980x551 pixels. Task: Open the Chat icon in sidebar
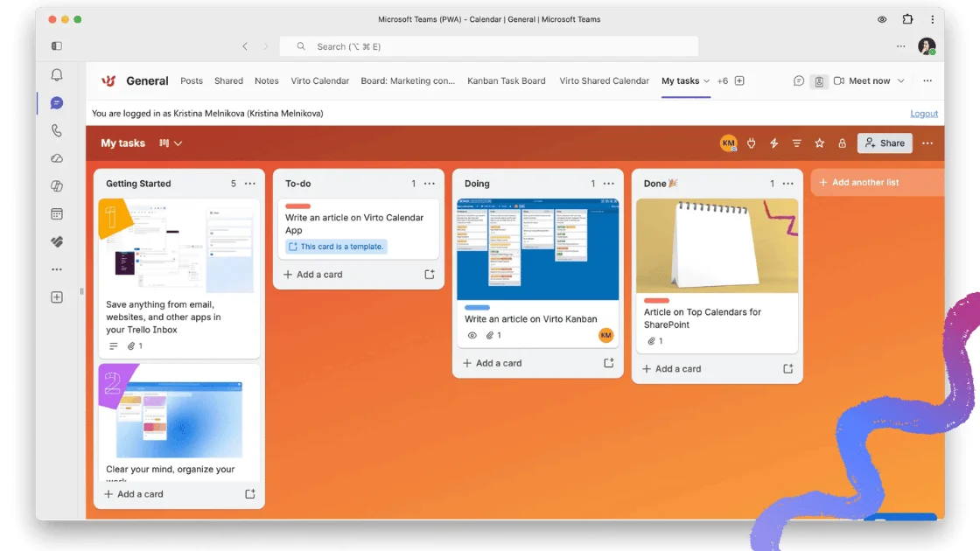click(57, 103)
